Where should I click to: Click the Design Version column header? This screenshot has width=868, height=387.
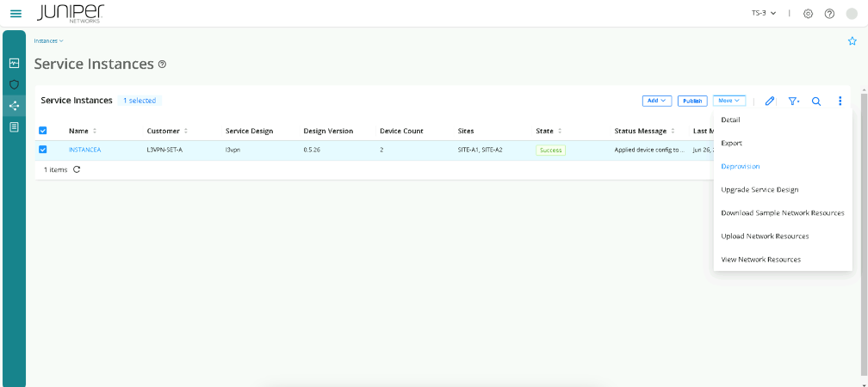pos(328,131)
